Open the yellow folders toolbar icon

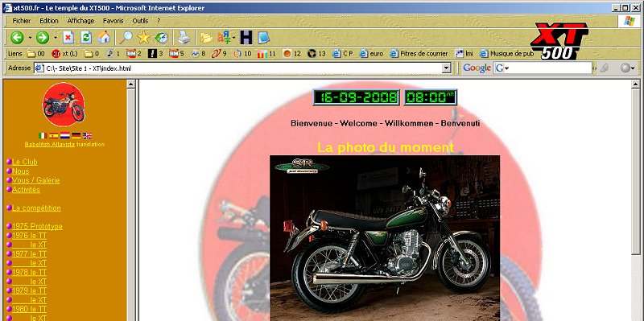206,38
